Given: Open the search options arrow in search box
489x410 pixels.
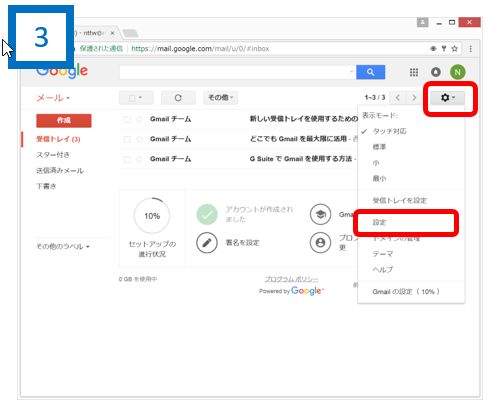Looking at the screenshot, I should click(x=351, y=72).
